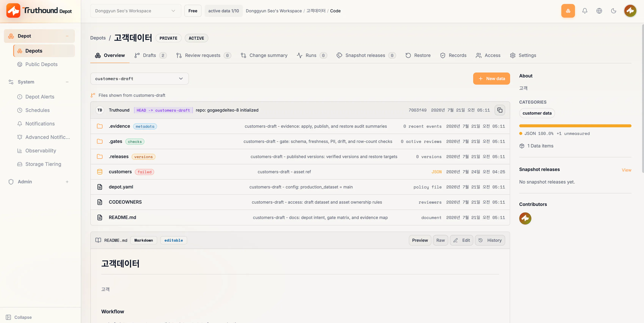This screenshot has height=323, width=644.
Task: Click the Truthound Depot logo
Action: pyautogui.click(x=39, y=10)
